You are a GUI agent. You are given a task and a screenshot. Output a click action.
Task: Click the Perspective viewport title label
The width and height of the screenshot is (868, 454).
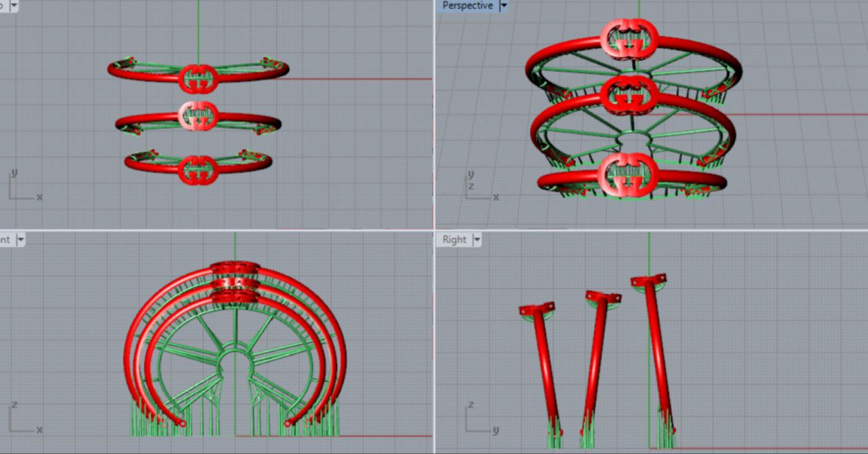pos(467,5)
